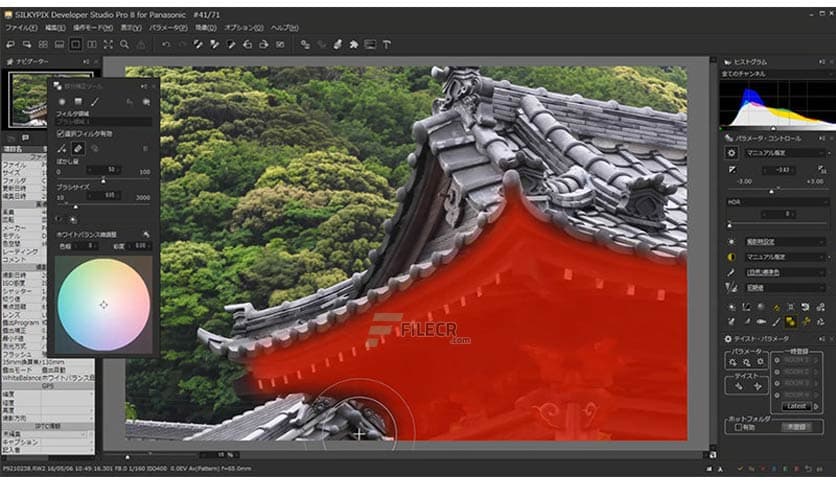Choose the eraser brush tool in filter panel
The width and height of the screenshot is (836, 484).
[78, 149]
